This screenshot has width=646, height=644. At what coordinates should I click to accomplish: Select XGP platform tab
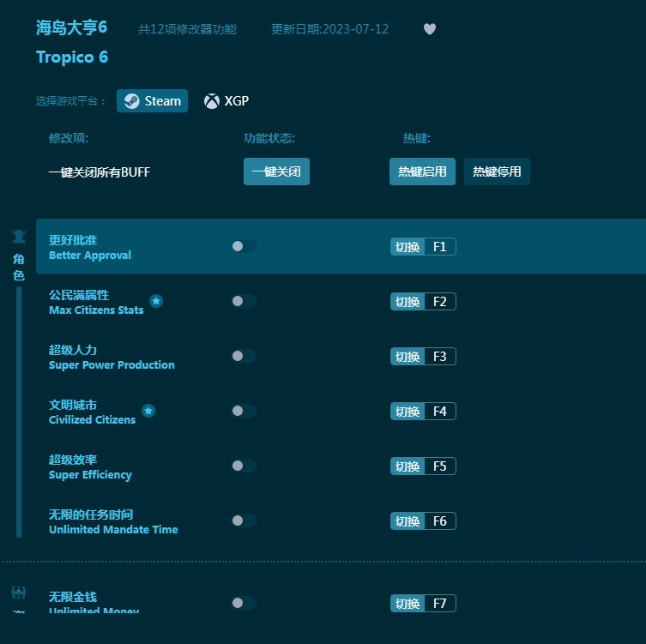click(x=226, y=101)
